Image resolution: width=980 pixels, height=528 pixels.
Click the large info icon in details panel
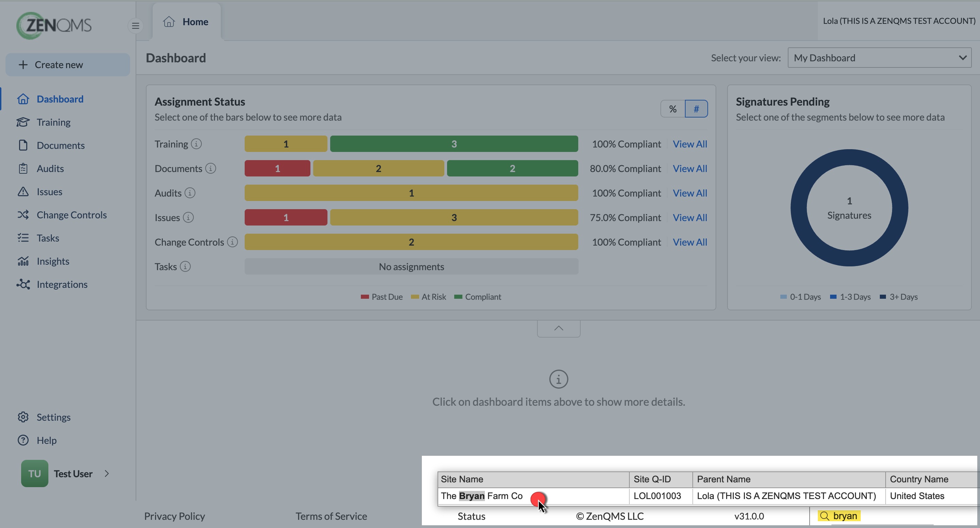point(558,379)
